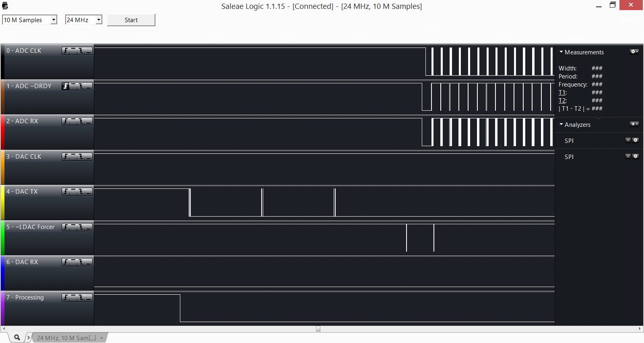Viewport: 644px width, 343px height.
Task: Toggle falling edge trigger on DAC TX
Action: 81,192
